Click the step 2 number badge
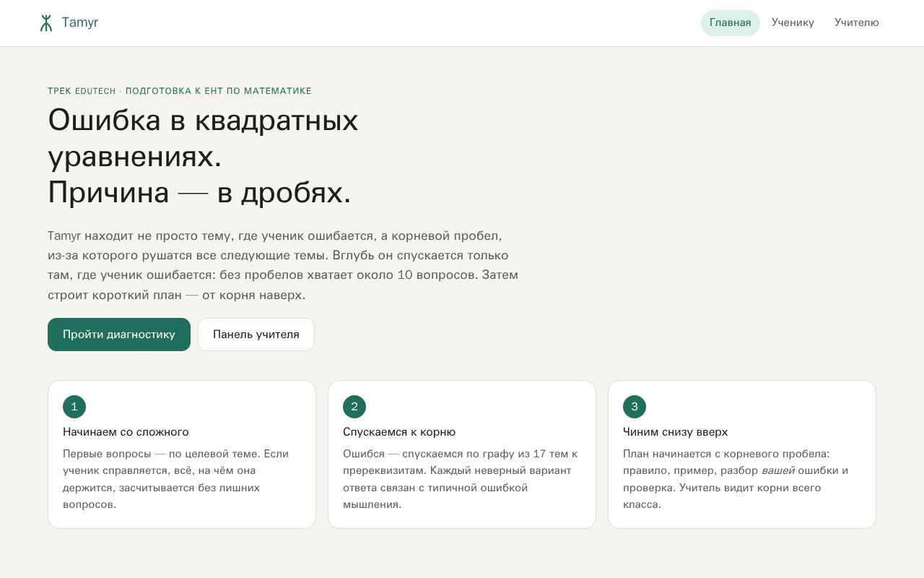924x578 pixels. [x=354, y=407]
